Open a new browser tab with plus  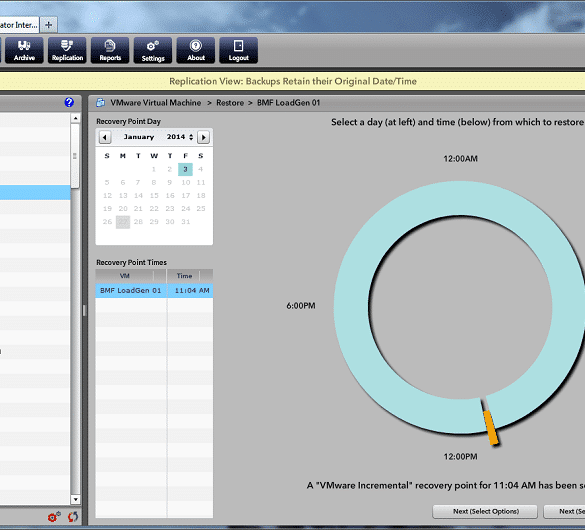click(x=49, y=25)
